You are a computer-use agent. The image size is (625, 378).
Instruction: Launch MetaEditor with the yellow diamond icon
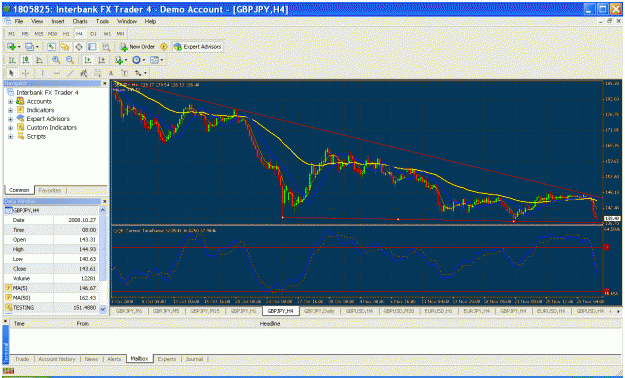164,47
